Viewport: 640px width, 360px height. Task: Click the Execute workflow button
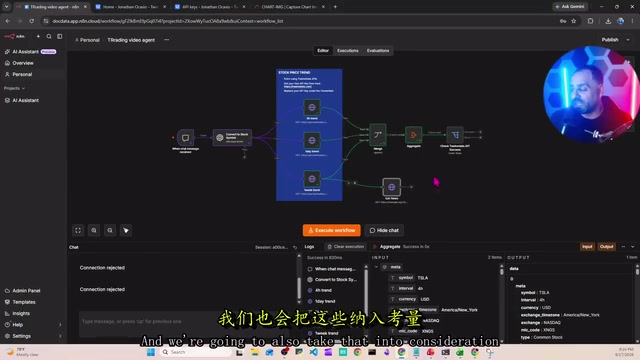[x=331, y=231]
